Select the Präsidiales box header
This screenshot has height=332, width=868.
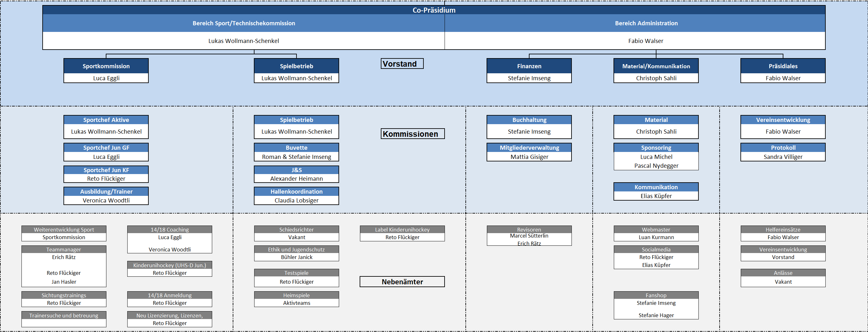[x=783, y=66]
